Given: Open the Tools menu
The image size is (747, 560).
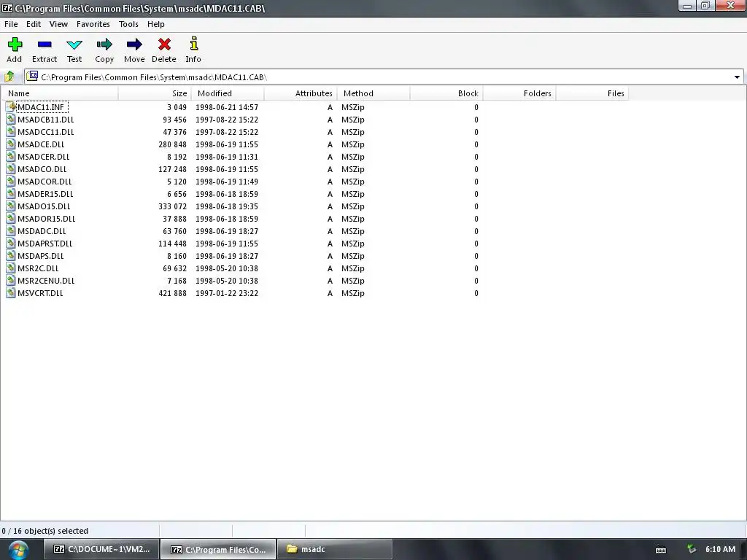Looking at the screenshot, I should pos(128,24).
